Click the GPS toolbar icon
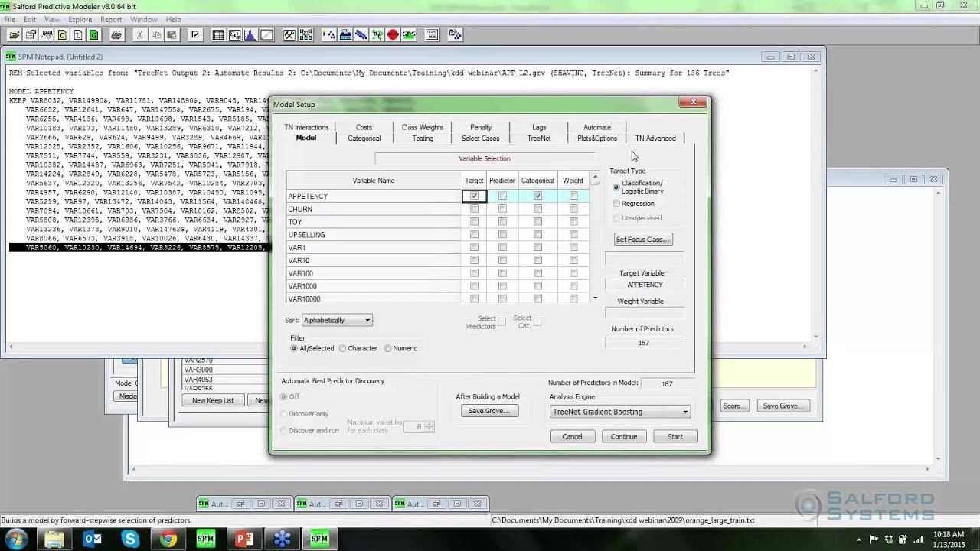980x551 pixels. [408, 34]
